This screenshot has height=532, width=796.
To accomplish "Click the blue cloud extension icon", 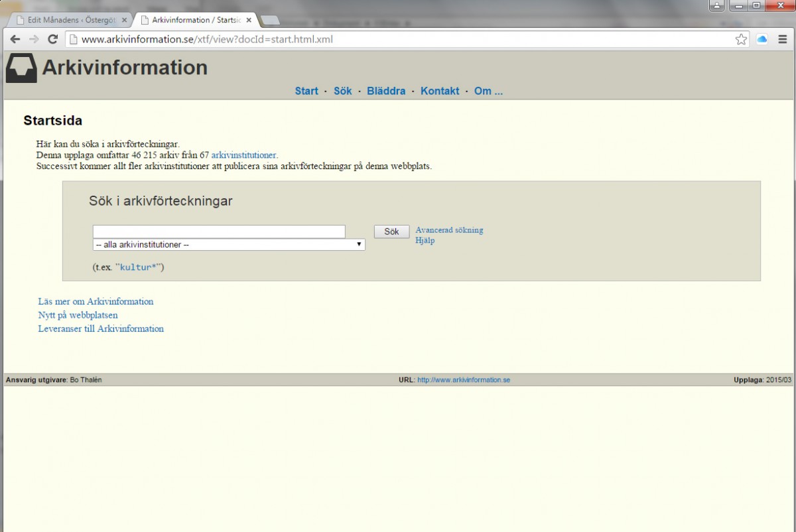I will tap(762, 39).
